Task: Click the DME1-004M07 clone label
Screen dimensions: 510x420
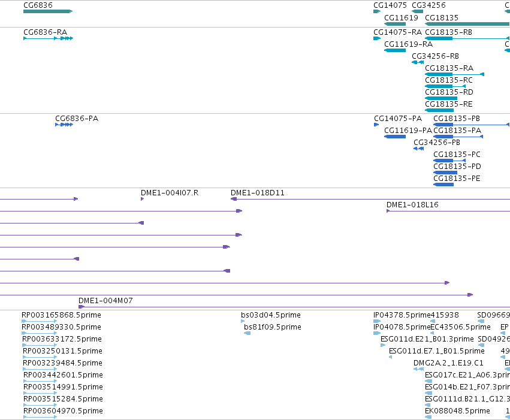Action: (105, 301)
